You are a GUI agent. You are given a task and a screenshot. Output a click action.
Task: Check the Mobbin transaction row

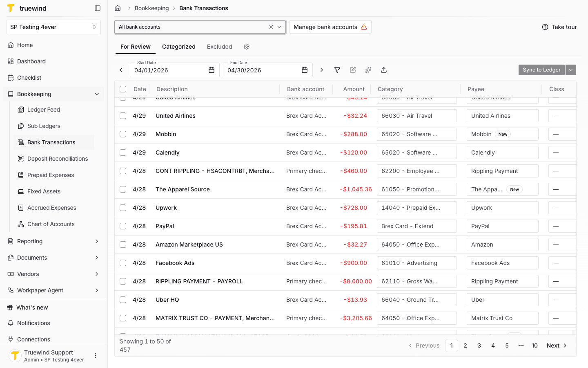(x=123, y=134)
